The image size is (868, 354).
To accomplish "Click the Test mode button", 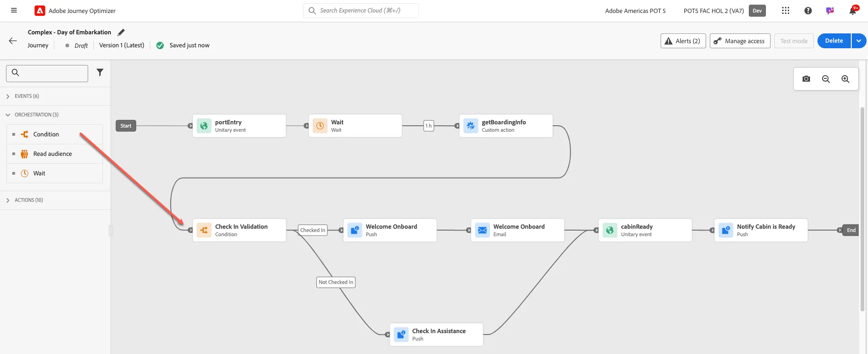I will (794, 41).
